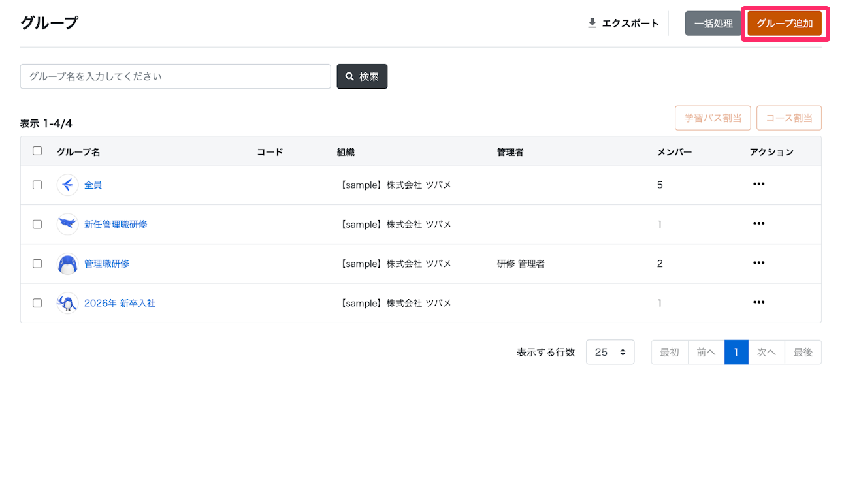Click the コース割当 button
The image size is (844, 504).
[x=789, y=118]
